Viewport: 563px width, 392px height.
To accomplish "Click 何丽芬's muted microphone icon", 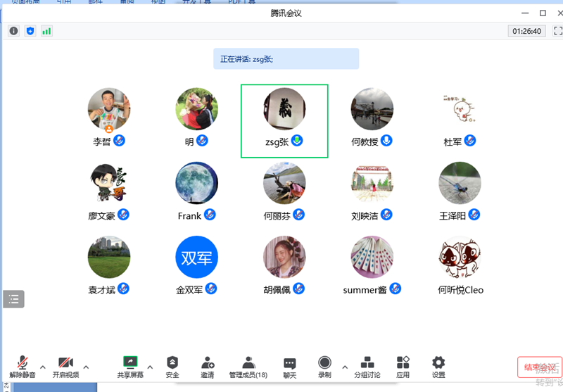I will 298,215.
